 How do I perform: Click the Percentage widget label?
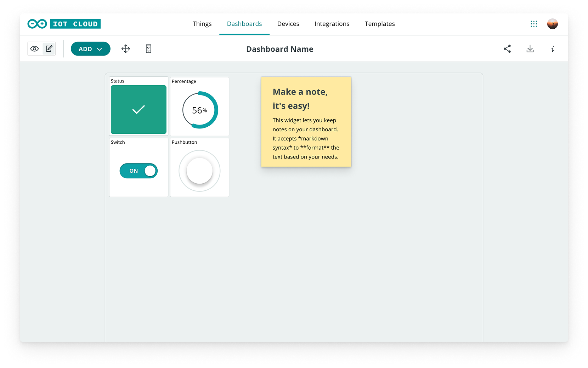click(184, 81)
